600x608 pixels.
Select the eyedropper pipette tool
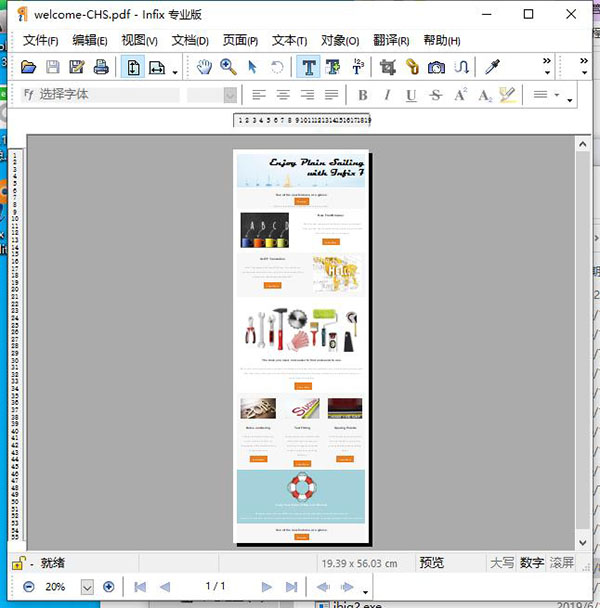(492, 67)
